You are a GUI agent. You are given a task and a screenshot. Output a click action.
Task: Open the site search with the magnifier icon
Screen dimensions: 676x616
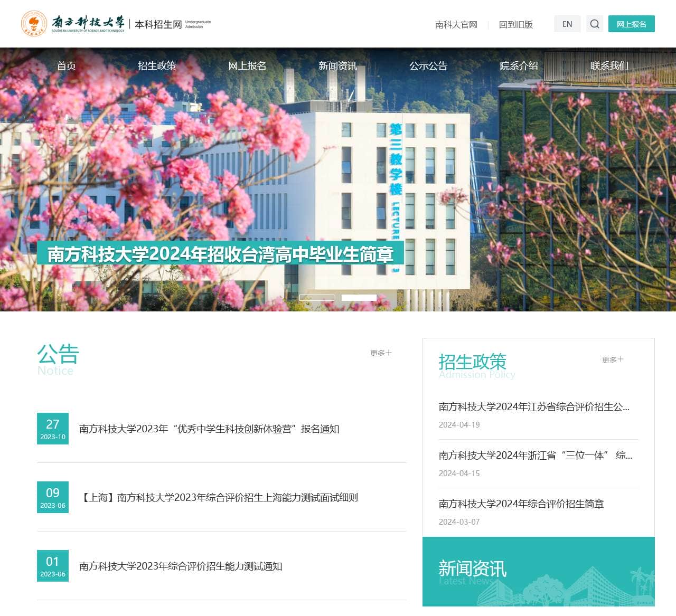coord(595,24)
